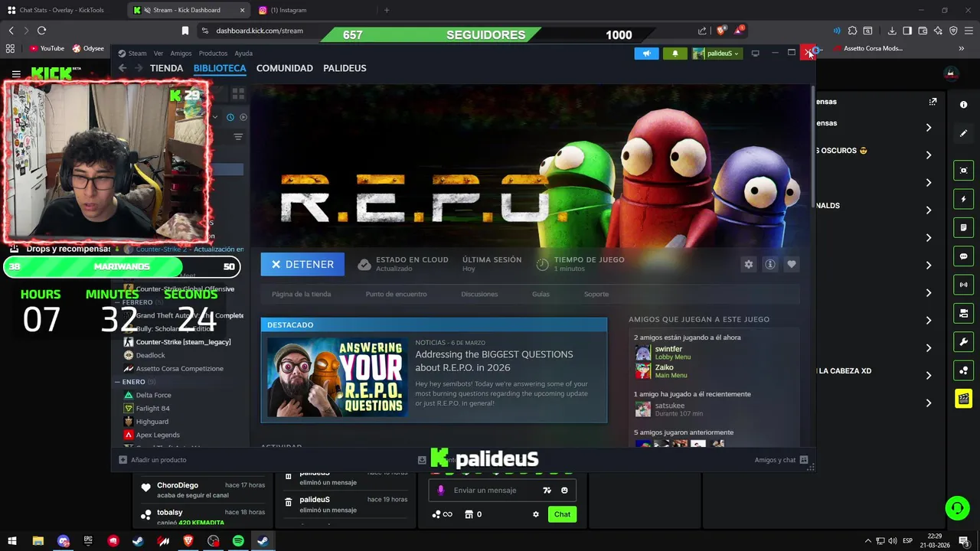
Task: Select Apex Legends in library list
Action: [x=158, y=435]
